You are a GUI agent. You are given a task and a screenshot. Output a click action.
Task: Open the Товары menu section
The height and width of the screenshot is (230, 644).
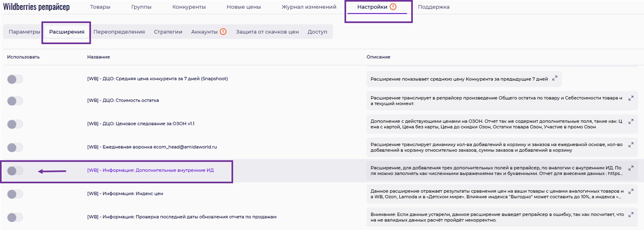[100, 7]
